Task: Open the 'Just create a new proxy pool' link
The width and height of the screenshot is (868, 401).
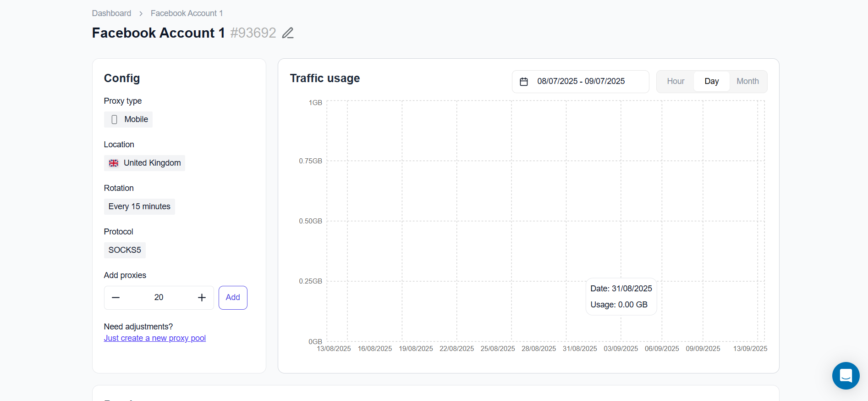Action: [155, 338]
